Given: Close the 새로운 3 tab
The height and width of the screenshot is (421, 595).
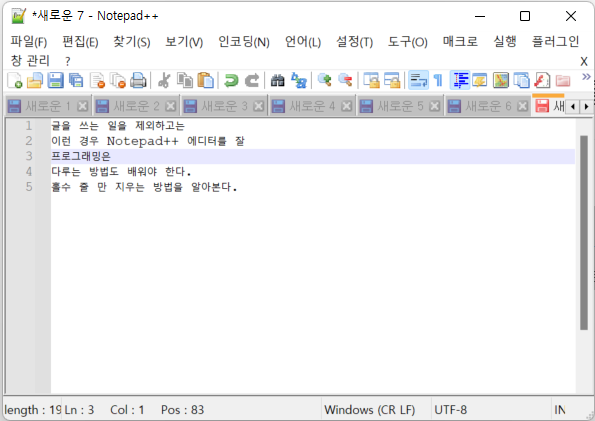Looking at the screenshot, I should pyautogui.click(x=258, y=106).
